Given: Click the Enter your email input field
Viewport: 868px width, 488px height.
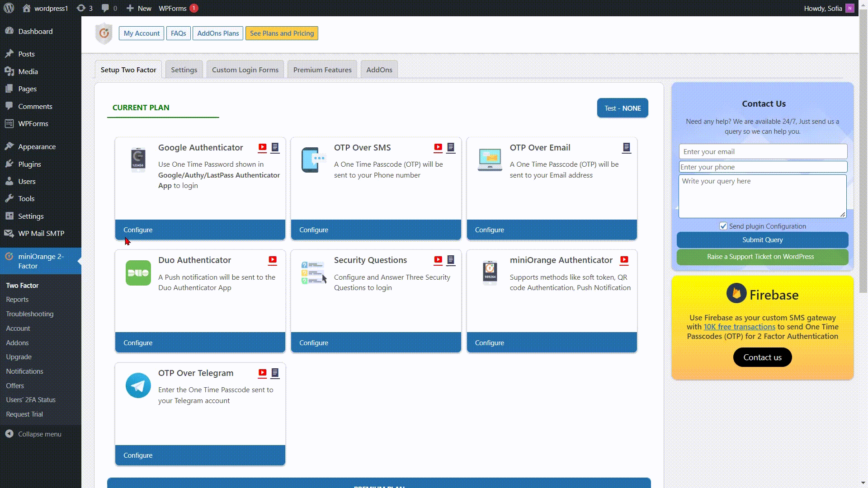Looking at the screenshot, I should point(763,151).
